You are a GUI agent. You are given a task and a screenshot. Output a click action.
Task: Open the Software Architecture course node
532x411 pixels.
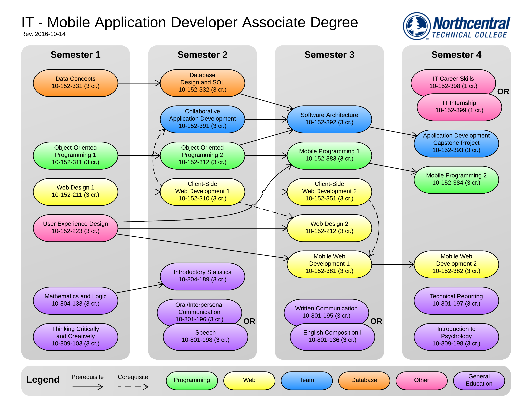[x=329, y=119]
